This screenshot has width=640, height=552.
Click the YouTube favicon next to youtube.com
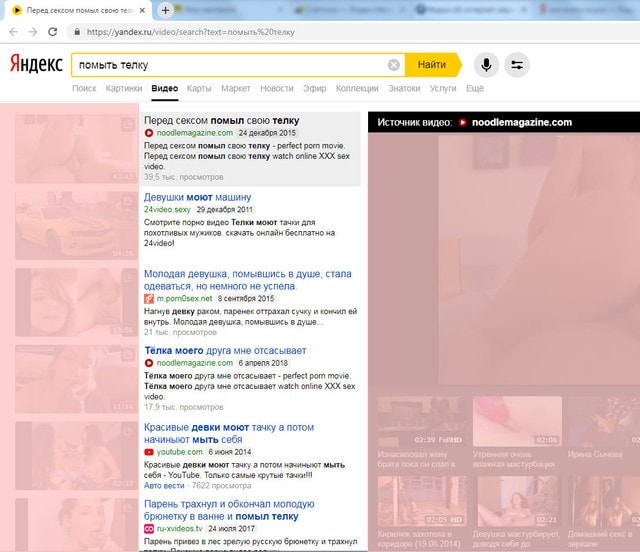149,452
